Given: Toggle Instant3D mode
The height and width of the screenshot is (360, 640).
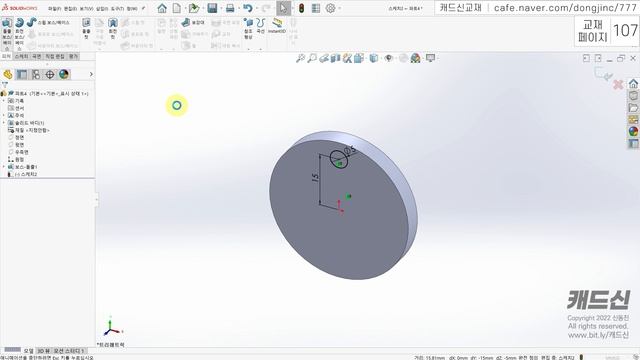Looking at the screenshot, I should (x=277, y=26).
